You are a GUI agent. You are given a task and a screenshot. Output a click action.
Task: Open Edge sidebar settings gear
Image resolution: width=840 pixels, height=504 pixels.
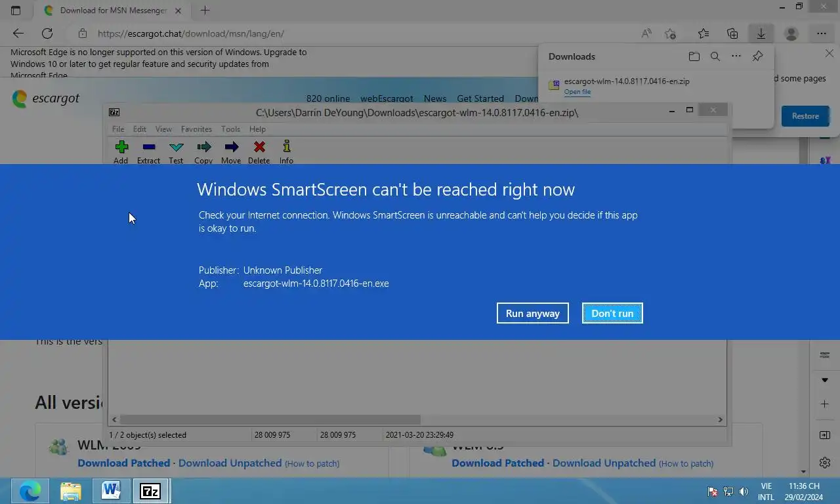coord(825,463)
